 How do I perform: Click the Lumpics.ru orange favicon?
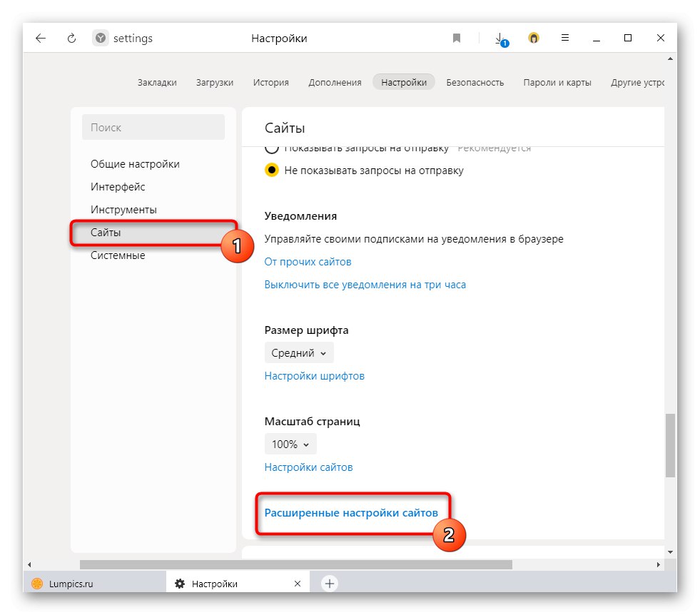[38, 584]
